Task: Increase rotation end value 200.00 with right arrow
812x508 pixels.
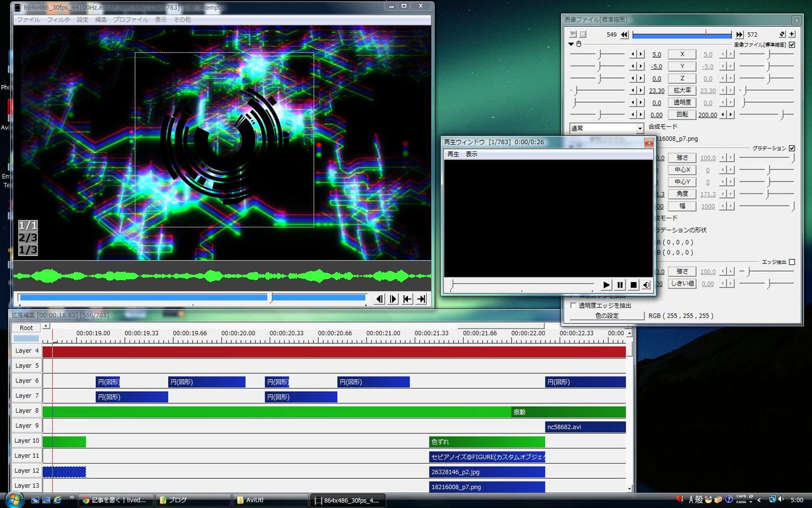Action: (x=731, y=115)
